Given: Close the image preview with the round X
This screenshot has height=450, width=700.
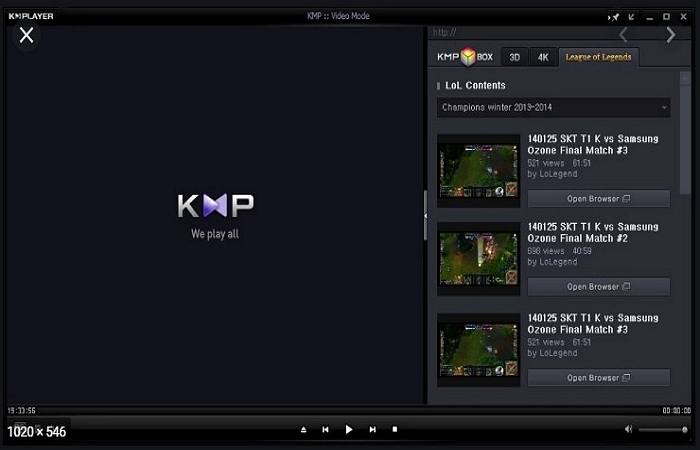Looking at the screenshot, I should click(x=26, y=35).
